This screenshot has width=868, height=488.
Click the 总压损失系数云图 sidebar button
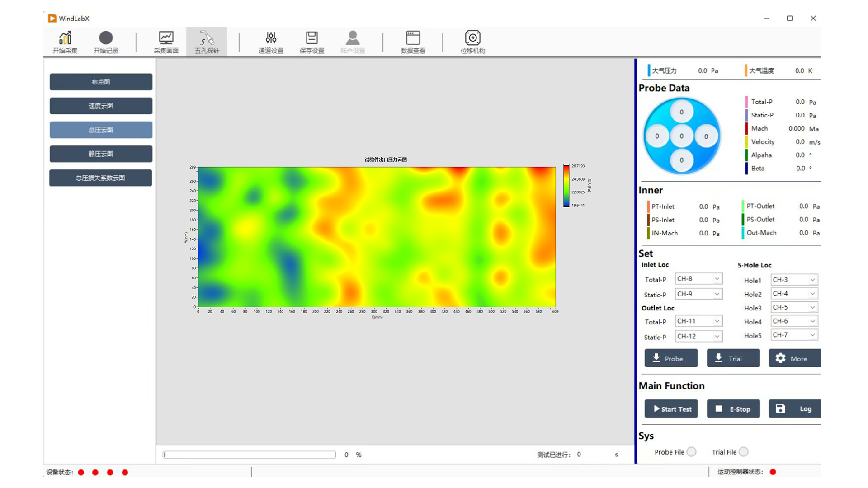(x=99, y=178)
